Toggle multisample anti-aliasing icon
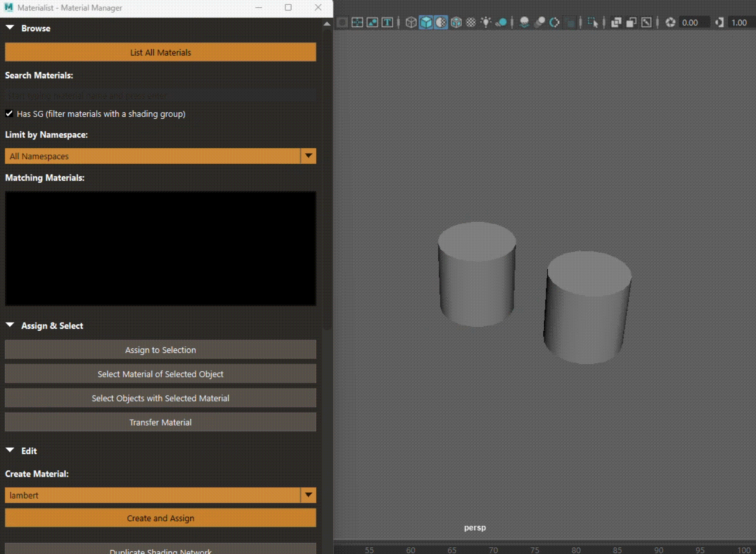The image size is (756, 554). 555,22
